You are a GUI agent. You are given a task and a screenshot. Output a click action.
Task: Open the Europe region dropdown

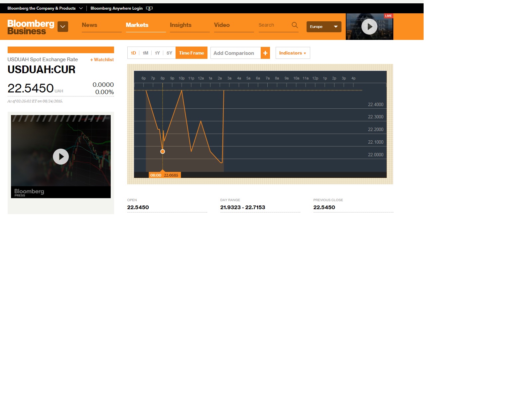tap(324, 27)
